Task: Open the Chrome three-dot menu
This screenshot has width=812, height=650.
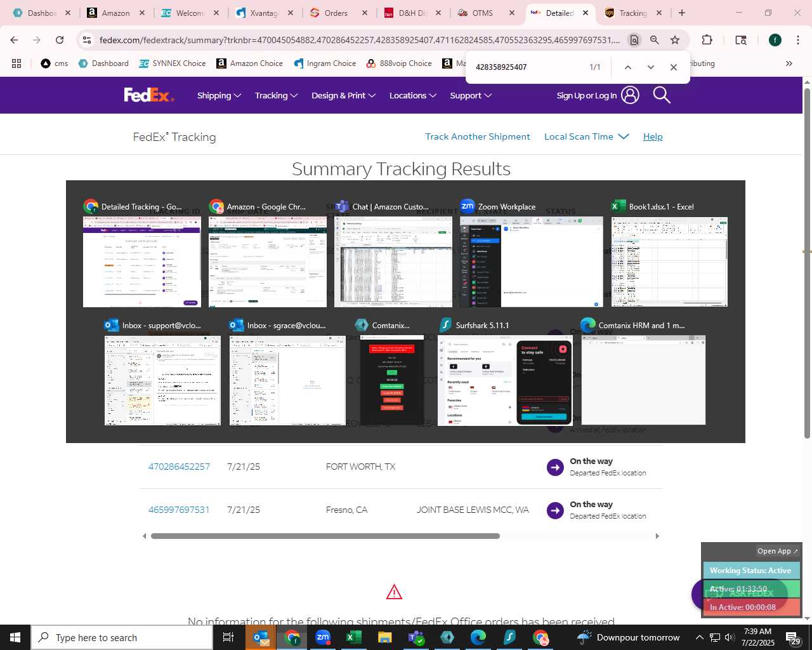Action: [797, 40]
